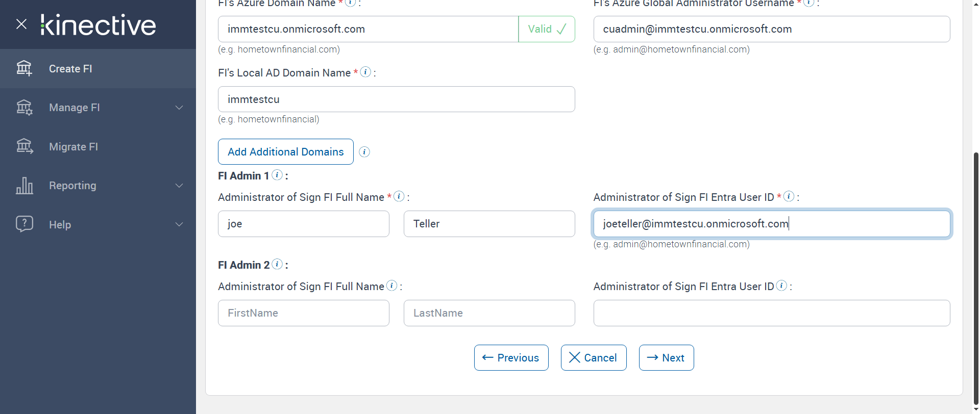Expand the Reporting menu chevron
This screenshot has height=414, width=980.
tap(179, 186)
